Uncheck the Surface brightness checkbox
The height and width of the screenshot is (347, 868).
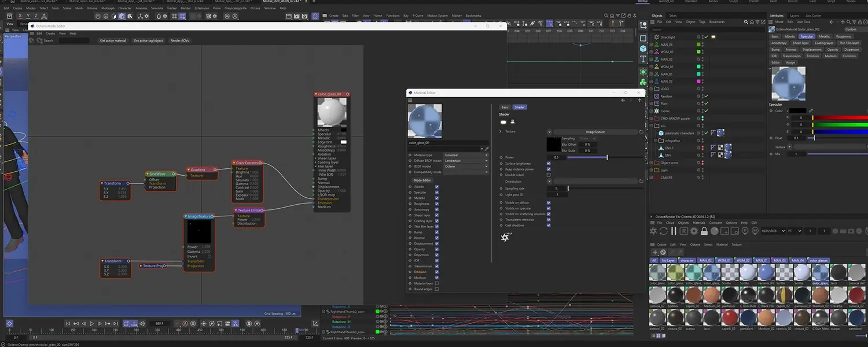549,163
